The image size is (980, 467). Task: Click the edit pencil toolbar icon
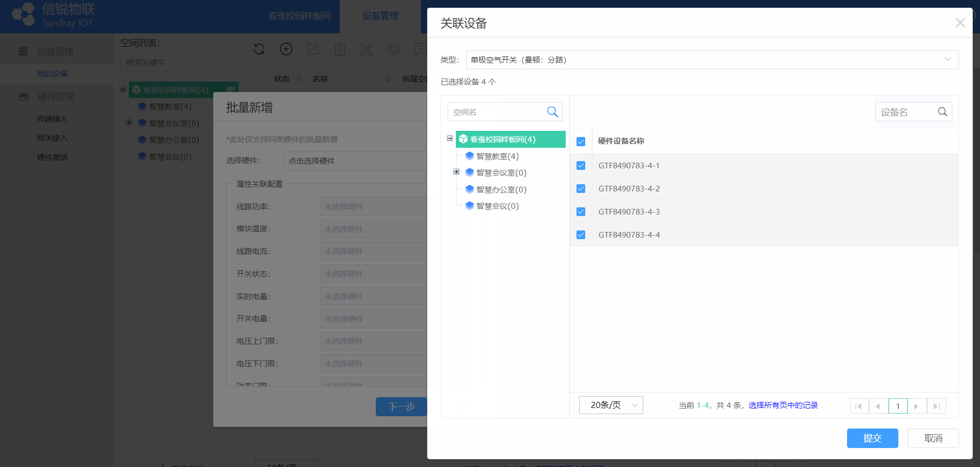click(x=313, y=49)
